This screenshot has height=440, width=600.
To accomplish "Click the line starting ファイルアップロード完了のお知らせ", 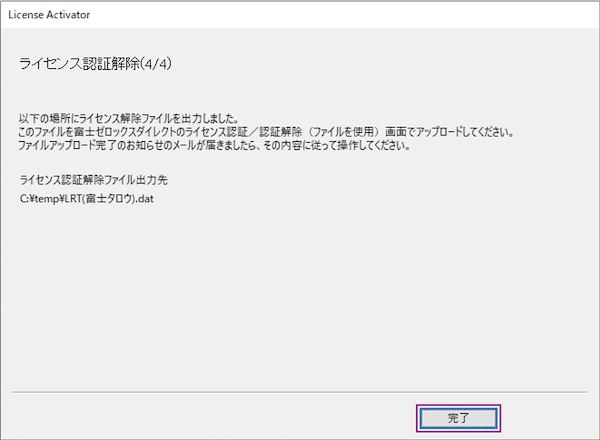I will pos(214,145).
